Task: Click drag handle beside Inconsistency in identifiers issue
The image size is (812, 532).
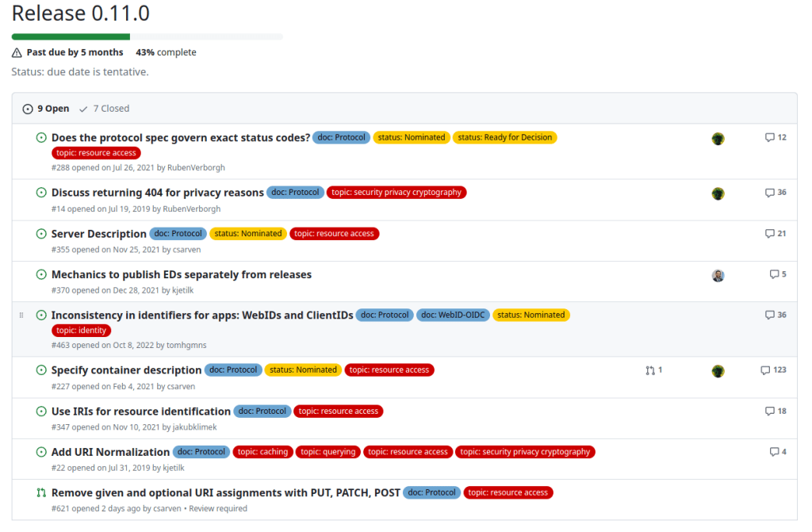Action: click(22, 316)
